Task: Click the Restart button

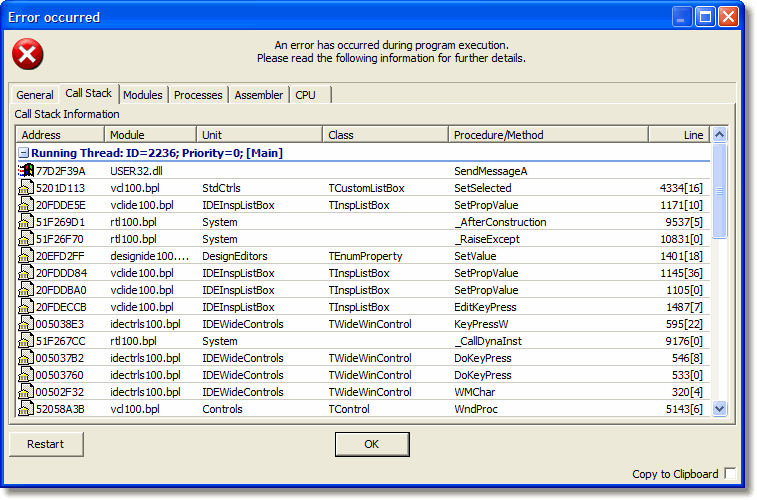Action: click(x=46, y=444)
